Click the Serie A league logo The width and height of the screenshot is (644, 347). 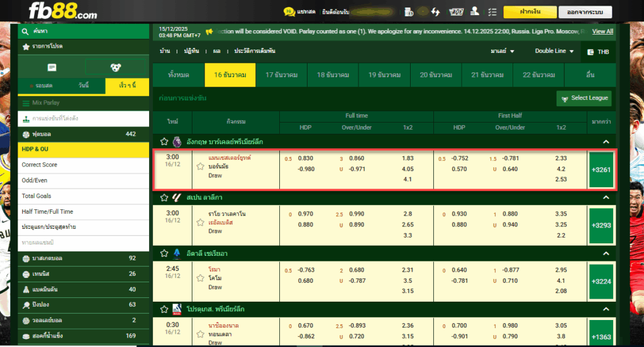pyautogui.click(x=177, y=253)
